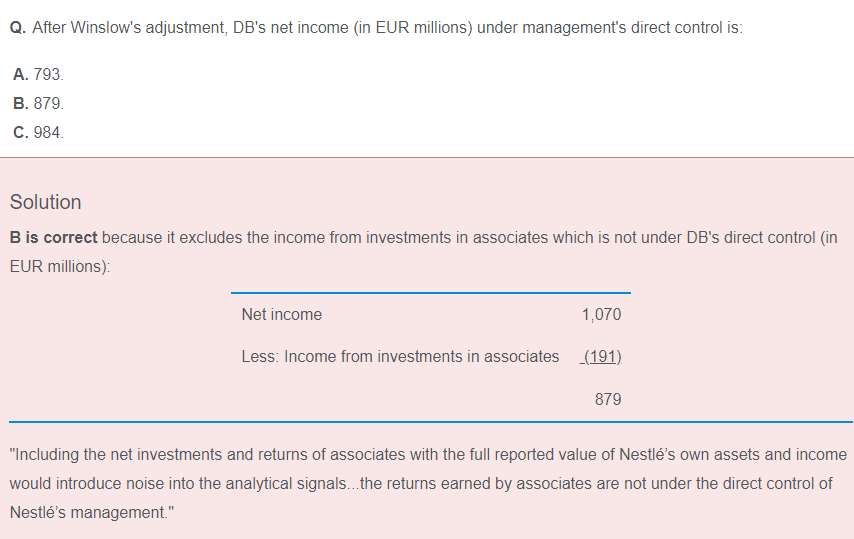
Task: Click the Solution heading
Action: click(x=46, y=202)
